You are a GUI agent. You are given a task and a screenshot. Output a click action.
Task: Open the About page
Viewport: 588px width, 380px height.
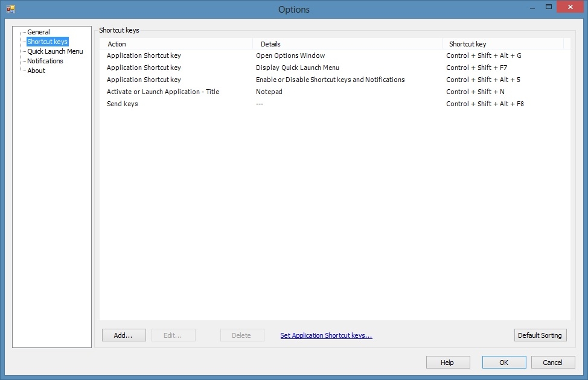pos(36,71)
